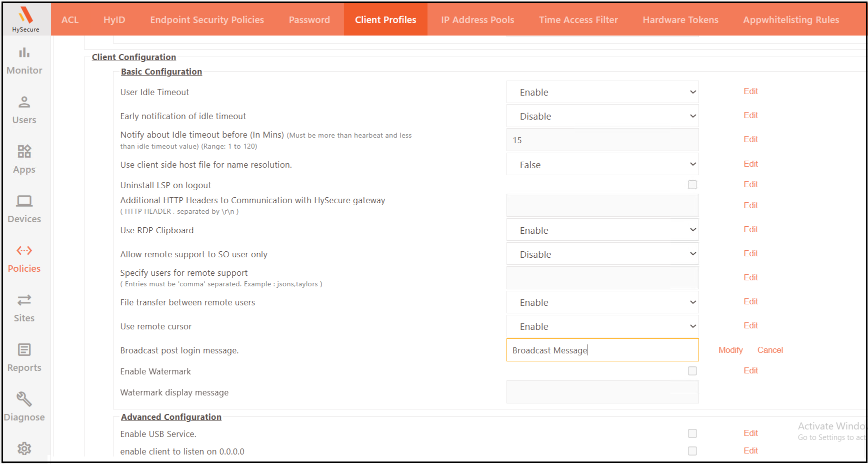868x464 pixels.
Task: Click the Advanced Configuration heading
Action: coord(171,417)
